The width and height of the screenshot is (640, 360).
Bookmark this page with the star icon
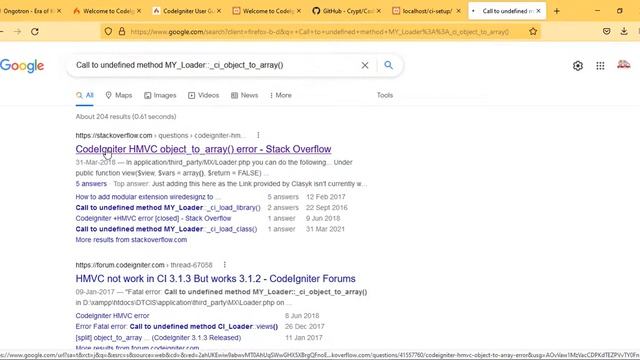(x=533, y=31)
